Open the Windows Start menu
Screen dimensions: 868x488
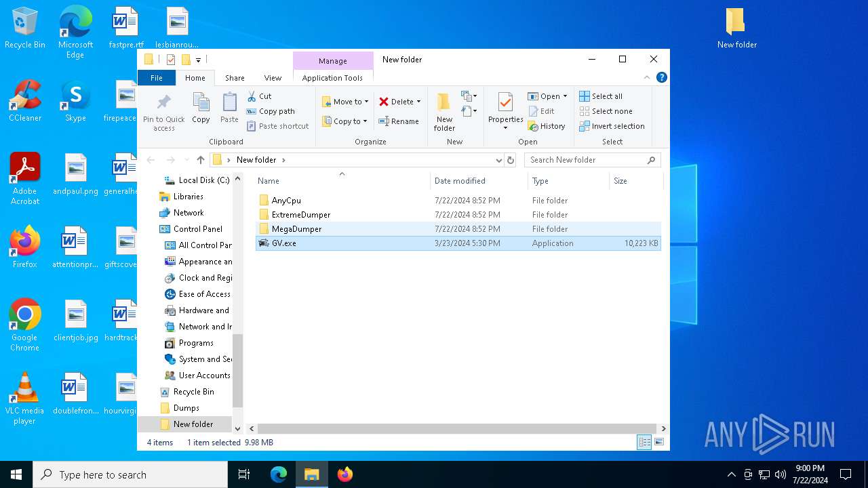tap(16, 474)
